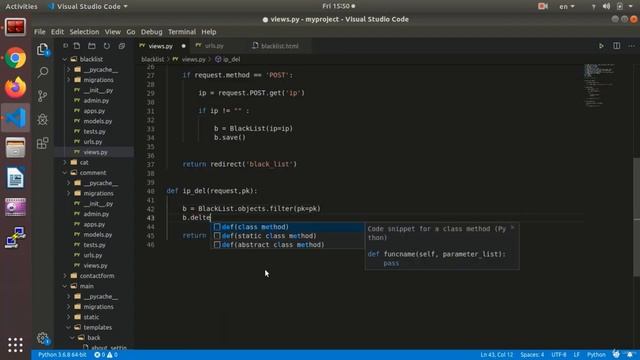Select def(static class method) suggestion
This screenshot has height=360, width=640.
(x=287, y=236)
